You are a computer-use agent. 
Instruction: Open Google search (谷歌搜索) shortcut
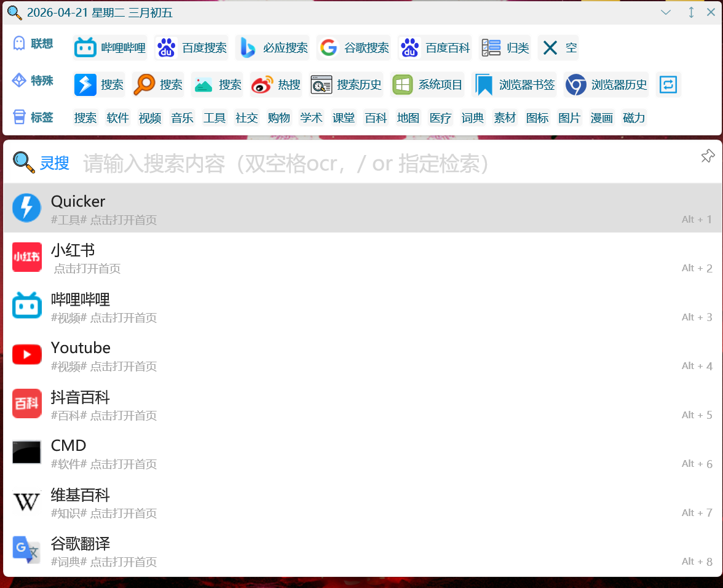pos(354,48)
